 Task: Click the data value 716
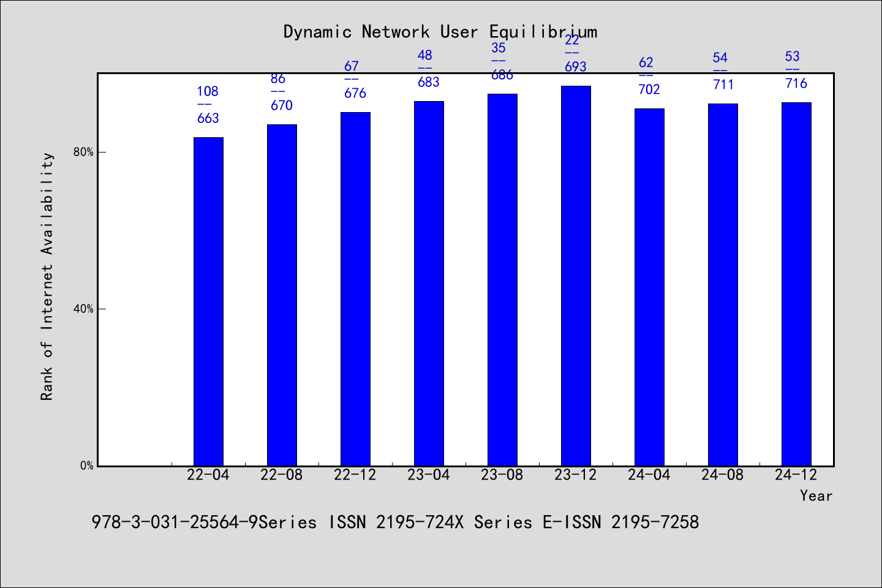[x=796, y=83]
